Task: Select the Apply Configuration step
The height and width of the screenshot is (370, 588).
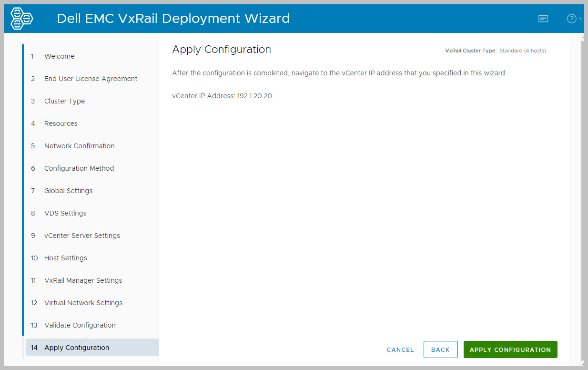Action: pos(76,348)
